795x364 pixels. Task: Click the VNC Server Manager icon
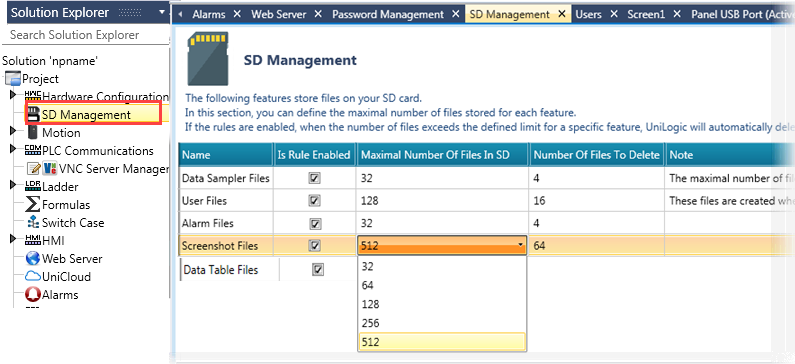coord(49,168)
